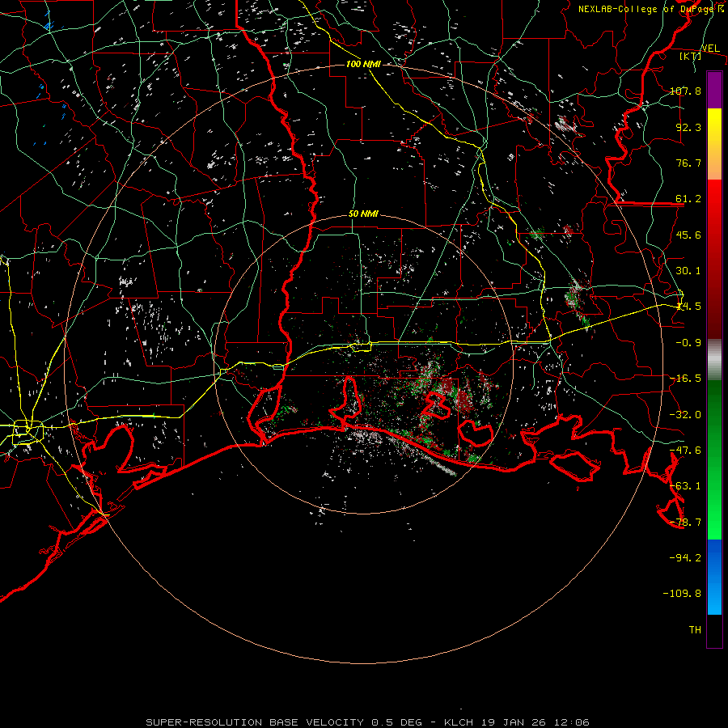Click the TH threshold label
Viewport: 728px width, 728px height.
pos(695,630)
